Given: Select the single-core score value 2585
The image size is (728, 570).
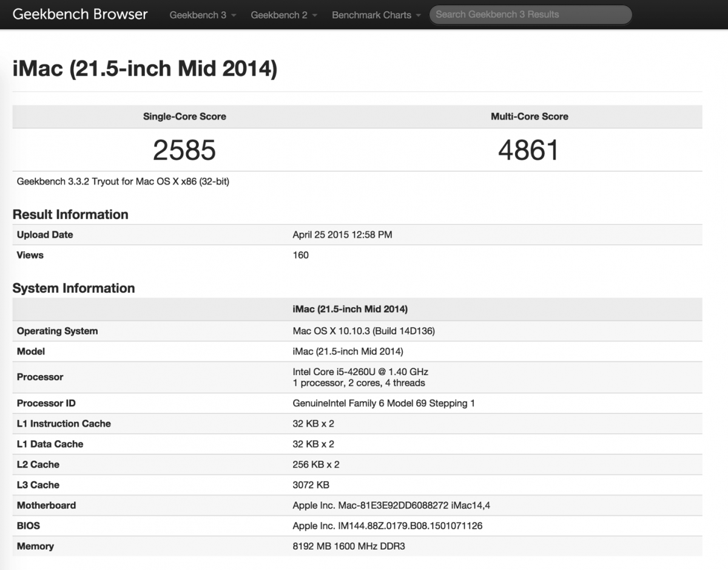Looking at the screenshot, I should pos(184,149).
